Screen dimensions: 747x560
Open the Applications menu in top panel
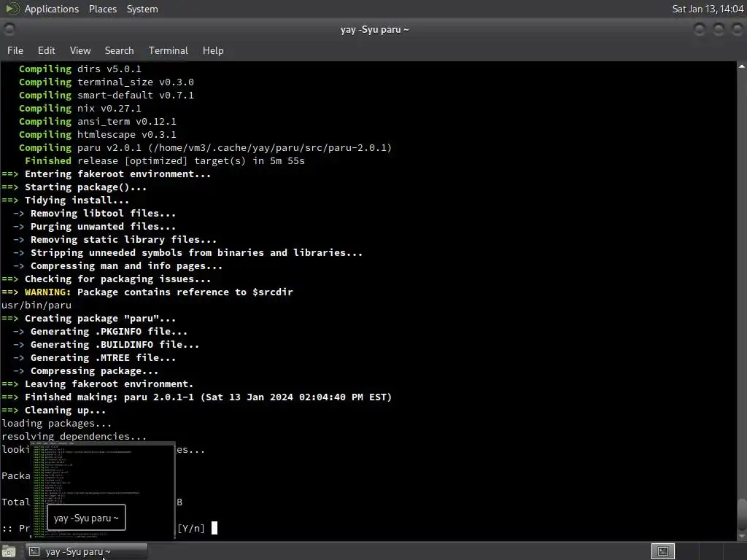[x=52, y=9]
